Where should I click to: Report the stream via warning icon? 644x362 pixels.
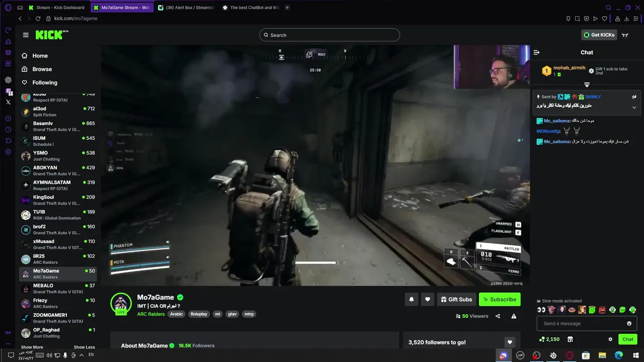[x=514, y=316]
